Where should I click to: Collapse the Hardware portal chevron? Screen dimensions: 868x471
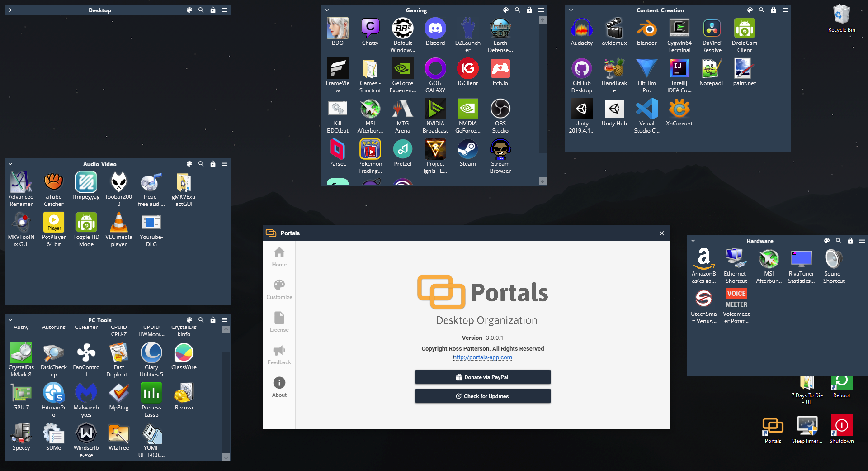[693, 241]
